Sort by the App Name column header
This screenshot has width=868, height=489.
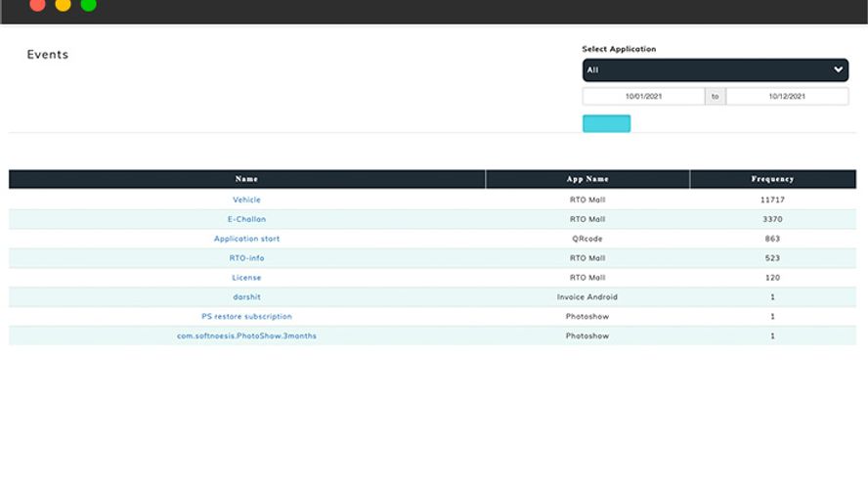[x=587, y=179]
